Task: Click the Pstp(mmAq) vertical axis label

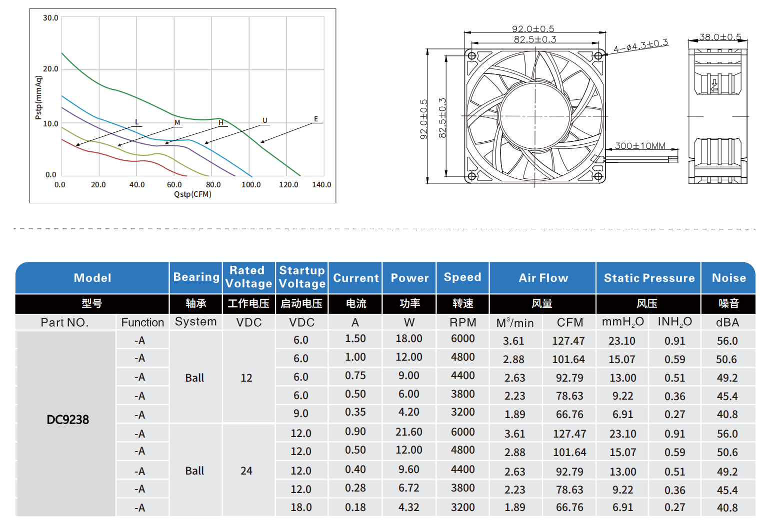Action: [x=38, y=97]
